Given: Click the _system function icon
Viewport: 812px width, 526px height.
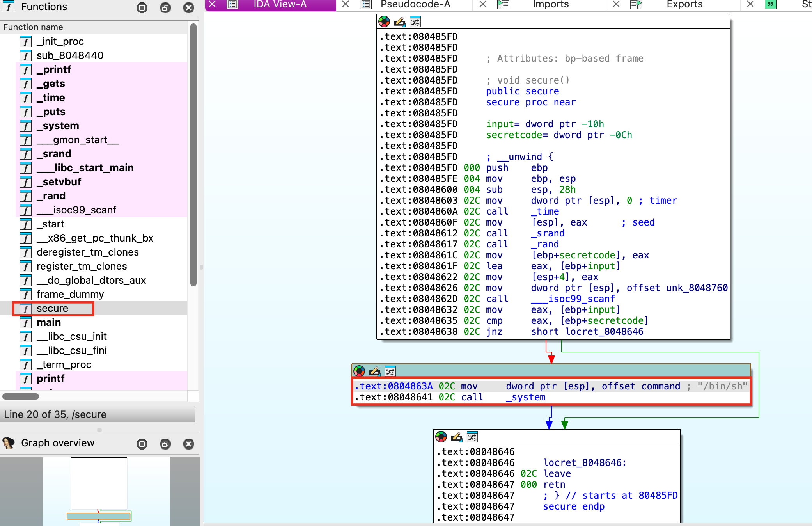Looking at the screenshot, I should (x=26, y=126).
